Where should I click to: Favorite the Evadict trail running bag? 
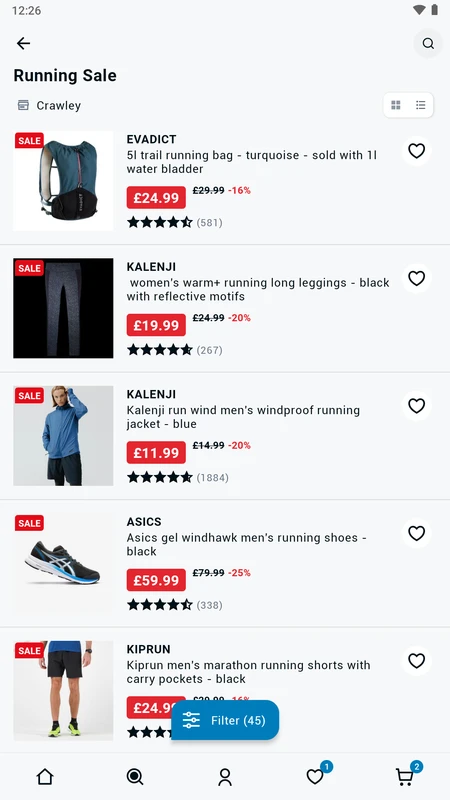(416, 151)
